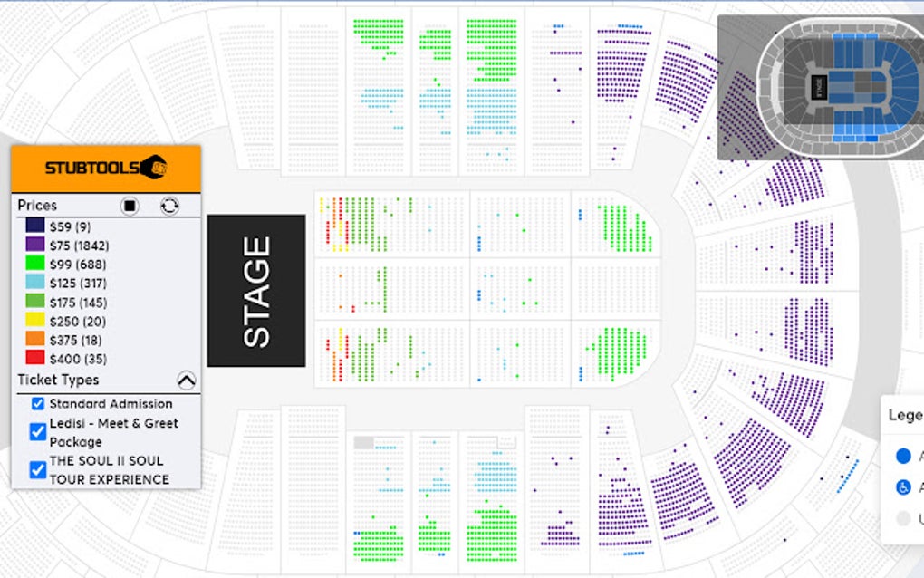Viewport: 924px width, 578px height.
Task: Click the accessible seating wheelchair icon
Action: [x=902, y=487]
